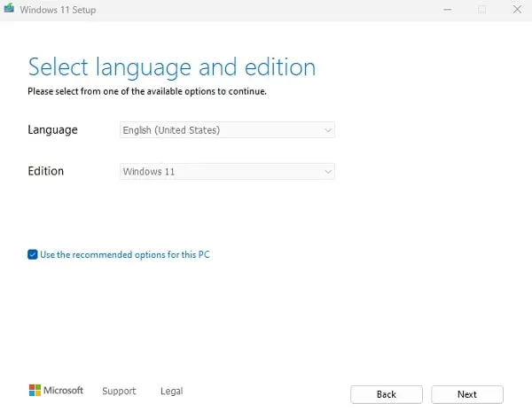532x419 pixels.
Task: Close the Windows 11 Setup window
Action: pos(517,10)
